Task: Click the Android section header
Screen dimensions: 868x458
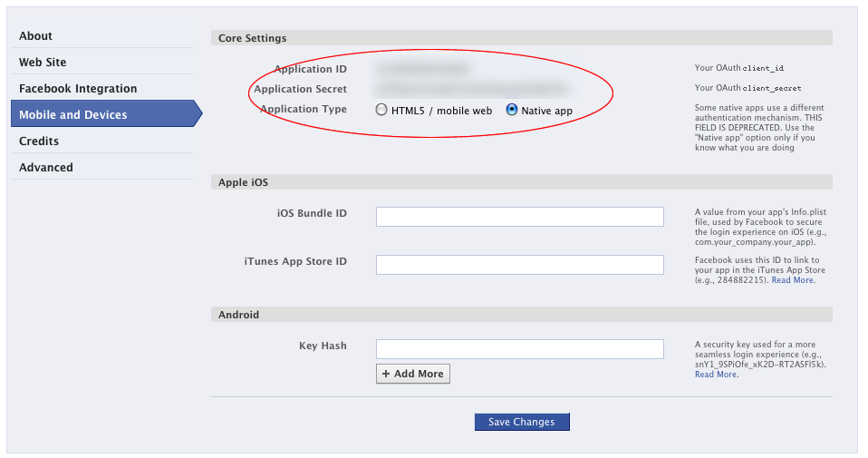Action: click(522, 315)
